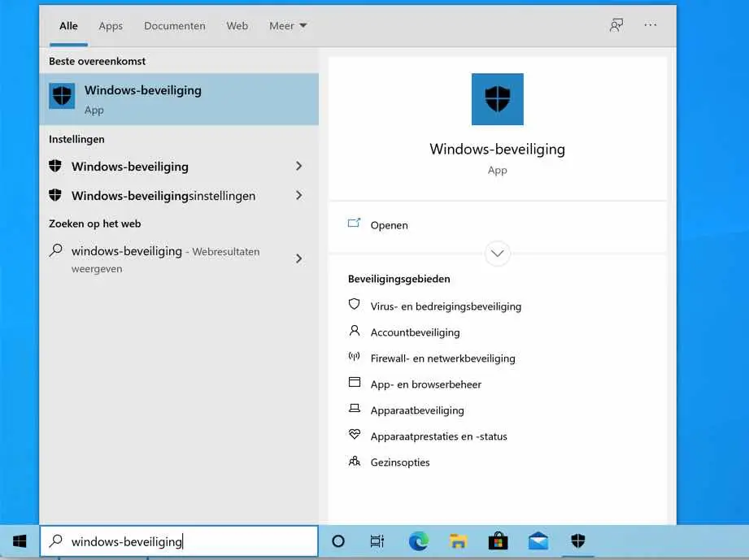
Task: Click Openen to launch the app
Action: (389, 225)
